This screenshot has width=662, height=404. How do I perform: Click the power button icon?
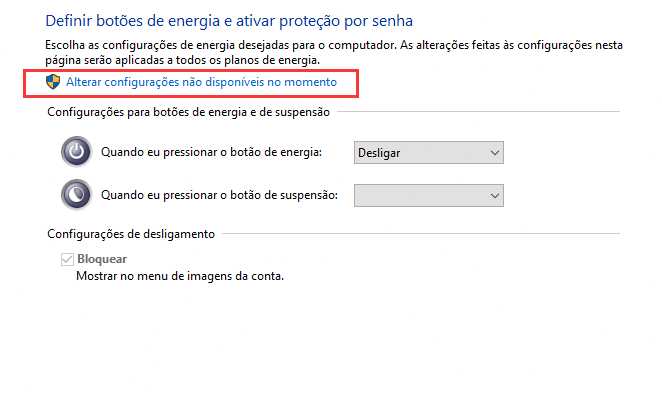(77, 152)
